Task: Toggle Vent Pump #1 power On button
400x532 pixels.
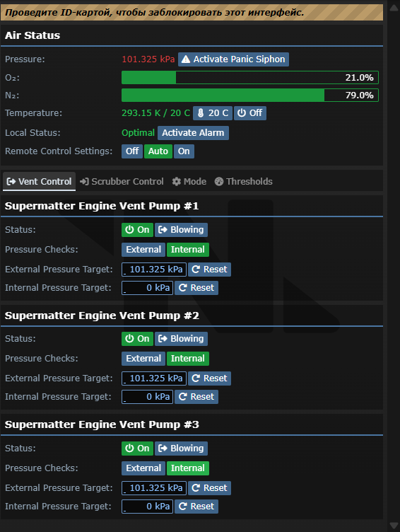Action: [x=137, y=230]
